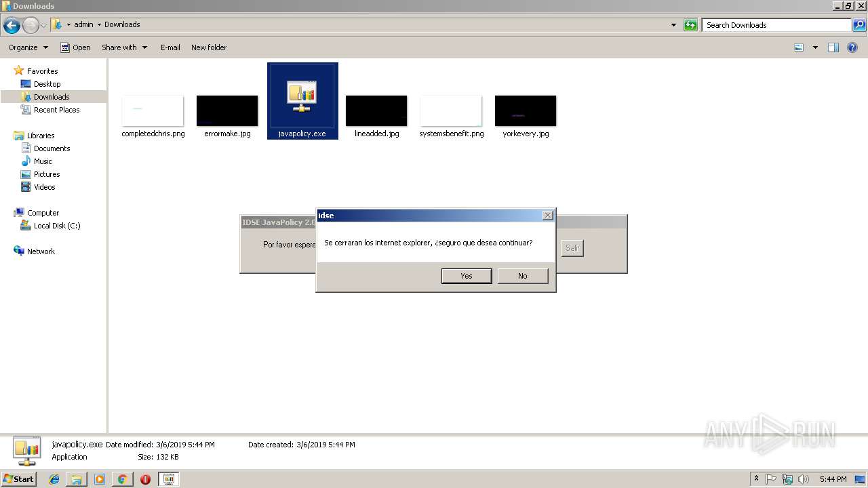
Task: Open Videos library
Action: pos(44,187)
